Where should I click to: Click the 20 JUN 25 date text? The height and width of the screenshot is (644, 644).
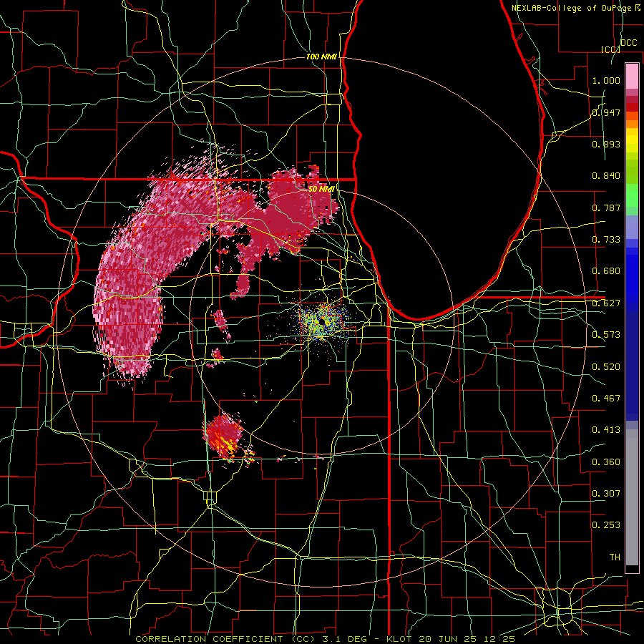tap(447, 639)
